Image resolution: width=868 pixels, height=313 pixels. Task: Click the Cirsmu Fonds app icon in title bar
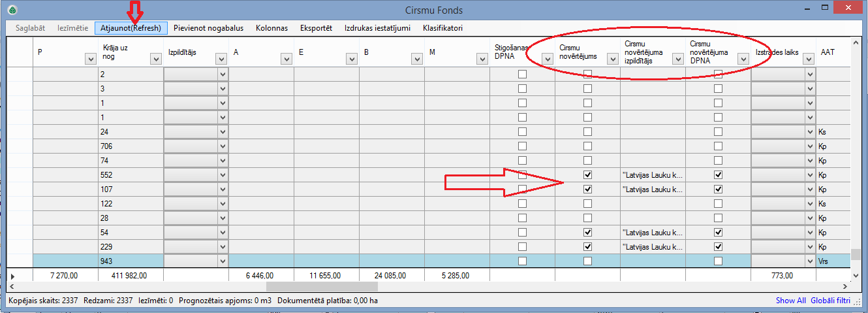11,10
